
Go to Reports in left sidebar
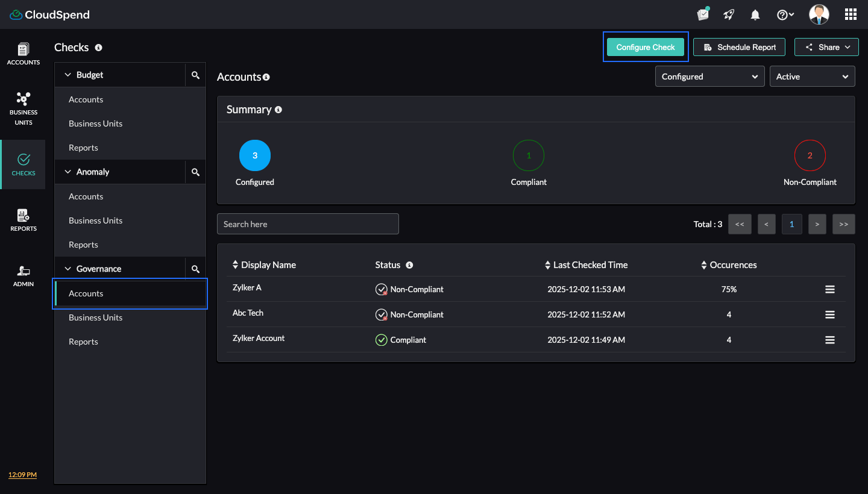24,220
